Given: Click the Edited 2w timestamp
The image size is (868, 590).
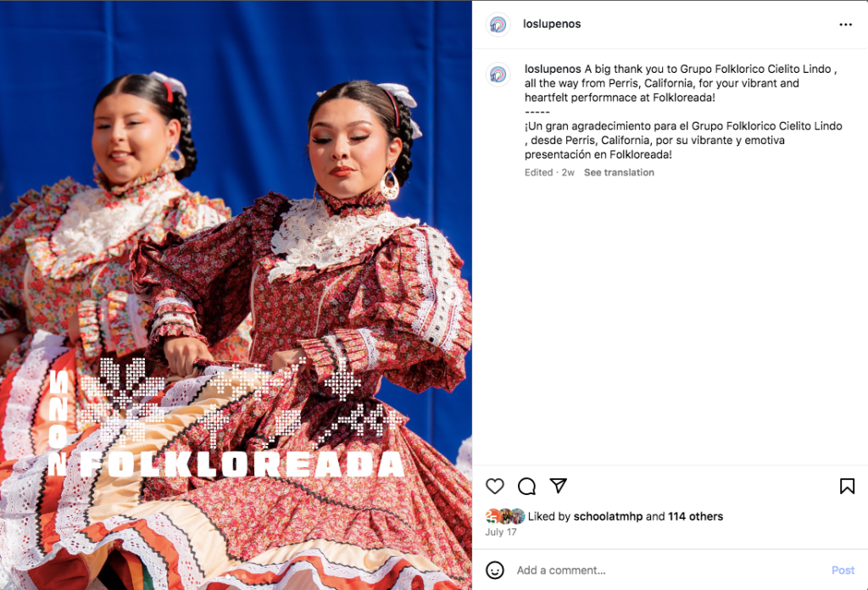Looking at the screenshot, I should pos(549,172).
